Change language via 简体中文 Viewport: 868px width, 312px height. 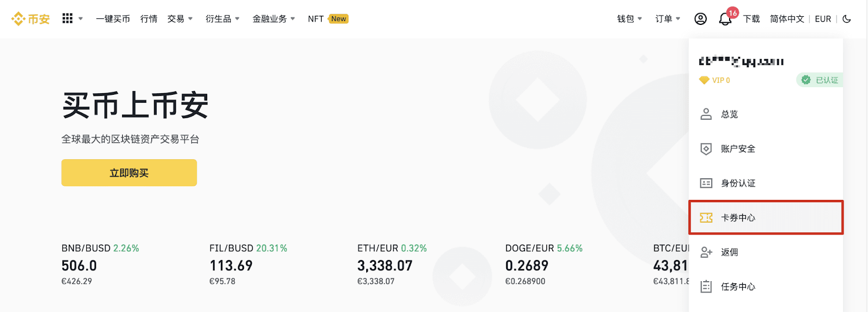tap(787, 19)
